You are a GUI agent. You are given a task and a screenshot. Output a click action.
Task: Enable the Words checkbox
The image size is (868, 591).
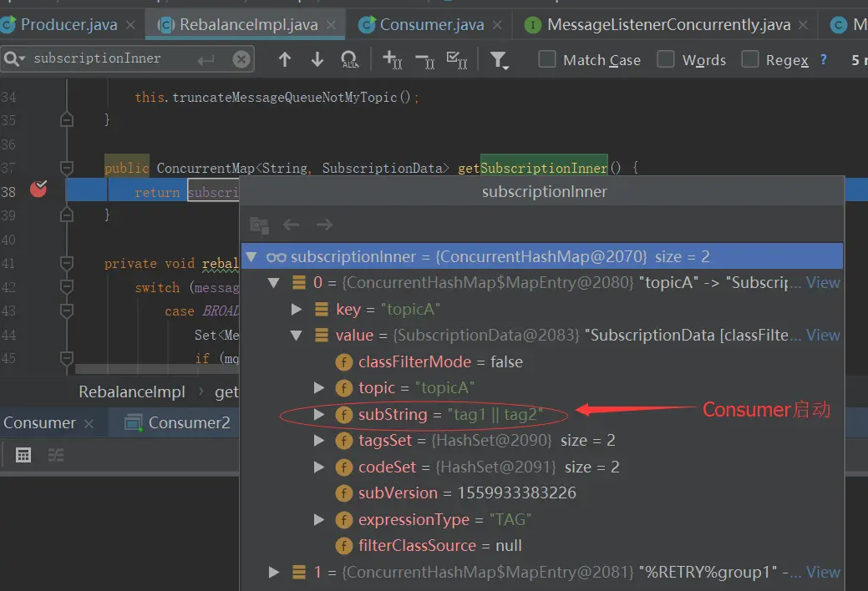pos(665,58)
